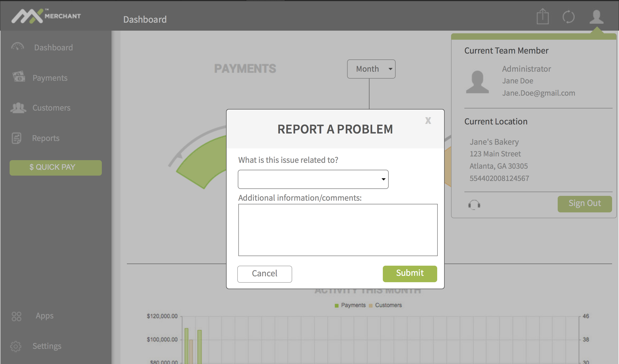Click the Sign Out button
Viewport: 619px width, 364px height.
pos(585,204)
